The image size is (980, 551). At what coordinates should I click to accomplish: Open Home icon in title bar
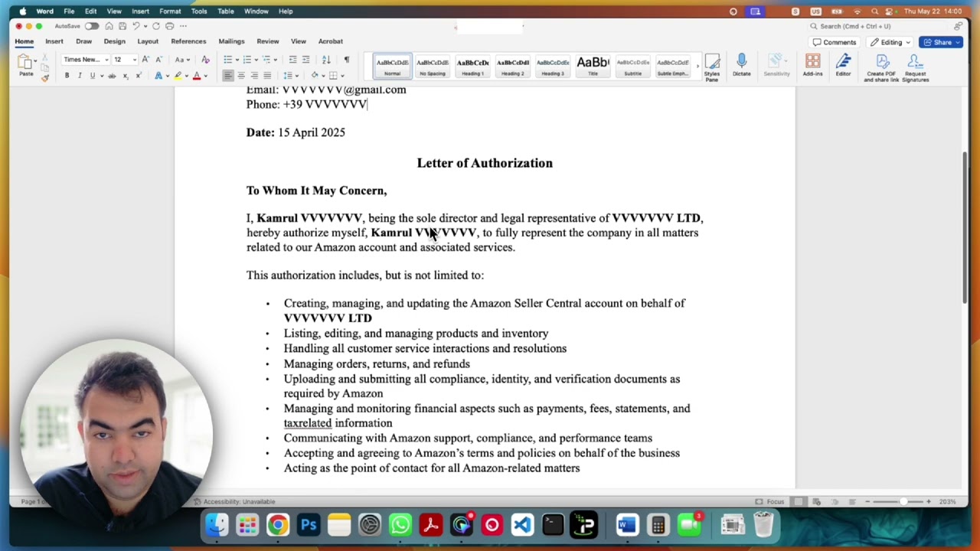point(109,26)
